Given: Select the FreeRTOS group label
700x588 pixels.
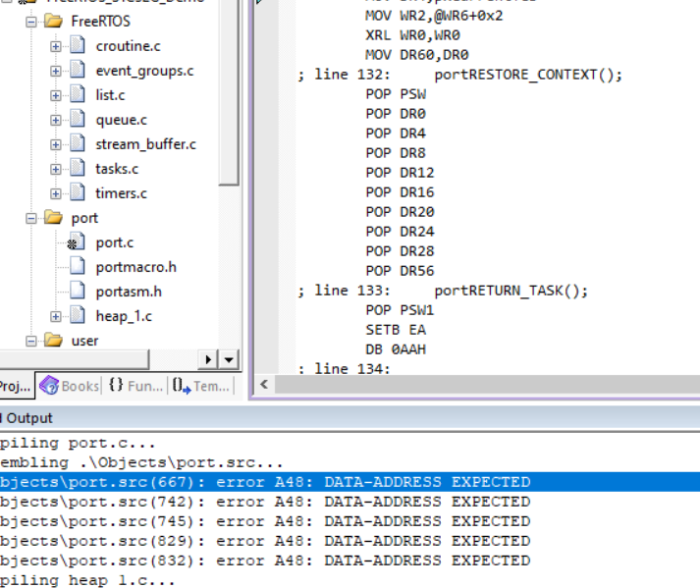Looking at the screenshot, I should pos(101,22).
